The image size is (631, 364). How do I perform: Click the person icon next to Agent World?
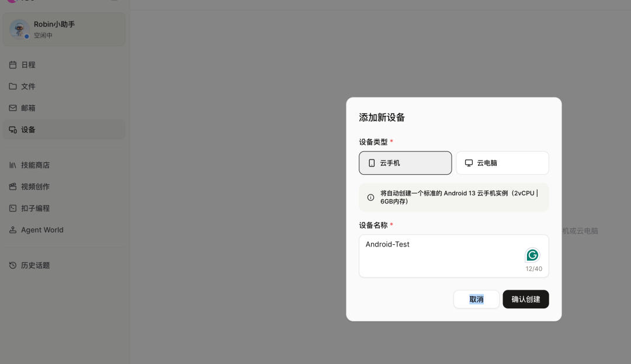pyautogui.click(x=13, y=230)
